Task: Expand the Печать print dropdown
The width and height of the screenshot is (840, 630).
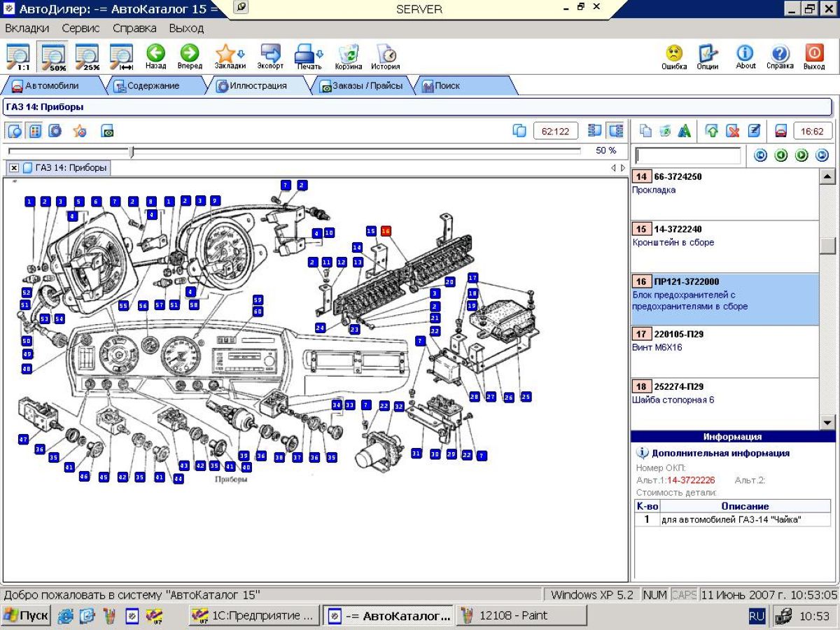Action: pos(321,54)
